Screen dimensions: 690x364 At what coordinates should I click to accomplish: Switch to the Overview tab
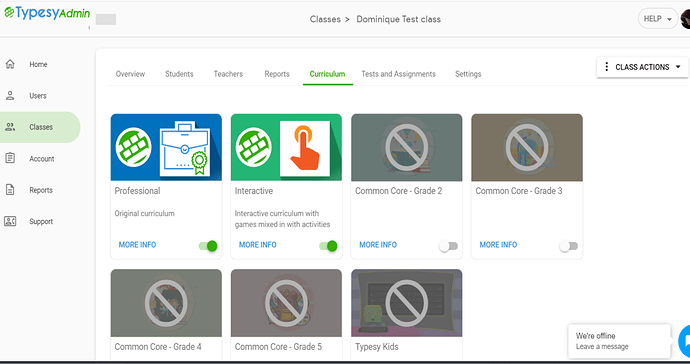pos(130,74)
